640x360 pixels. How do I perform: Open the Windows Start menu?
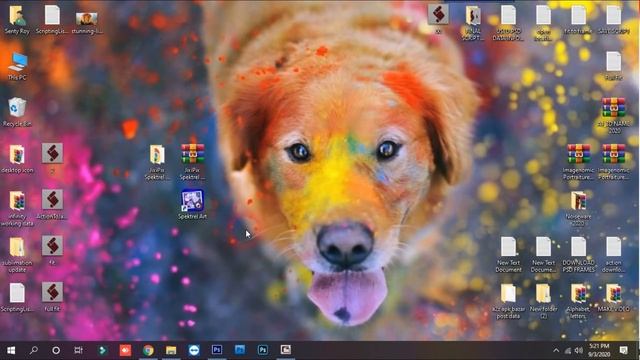(11, 350)
